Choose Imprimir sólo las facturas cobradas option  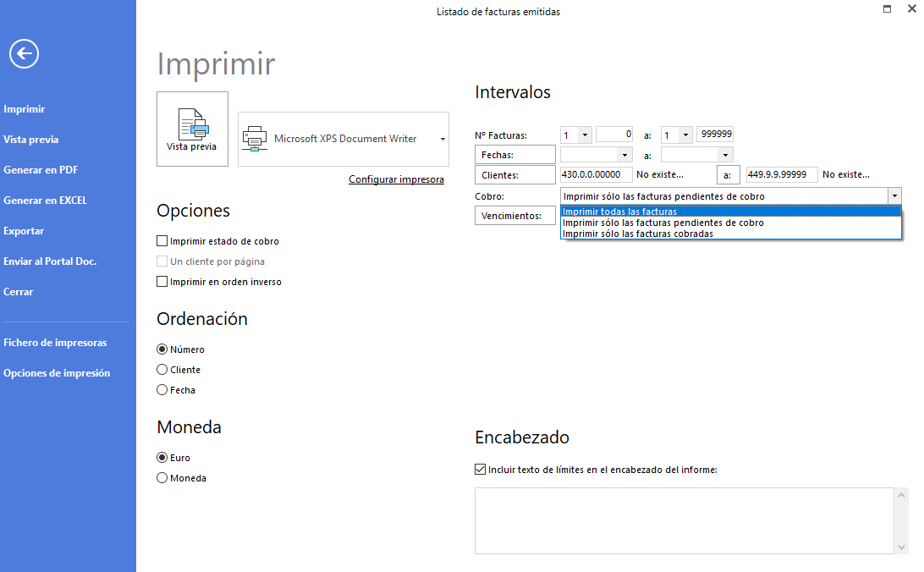point(731,234)
